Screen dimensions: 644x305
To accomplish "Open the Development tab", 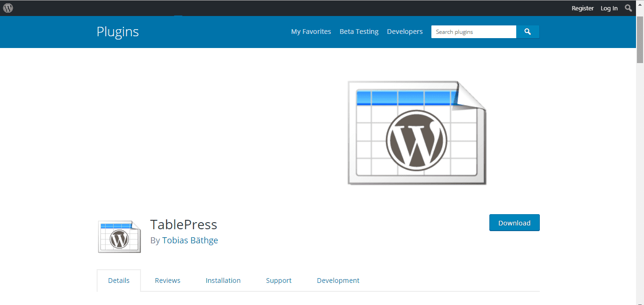I will [338, 280].
